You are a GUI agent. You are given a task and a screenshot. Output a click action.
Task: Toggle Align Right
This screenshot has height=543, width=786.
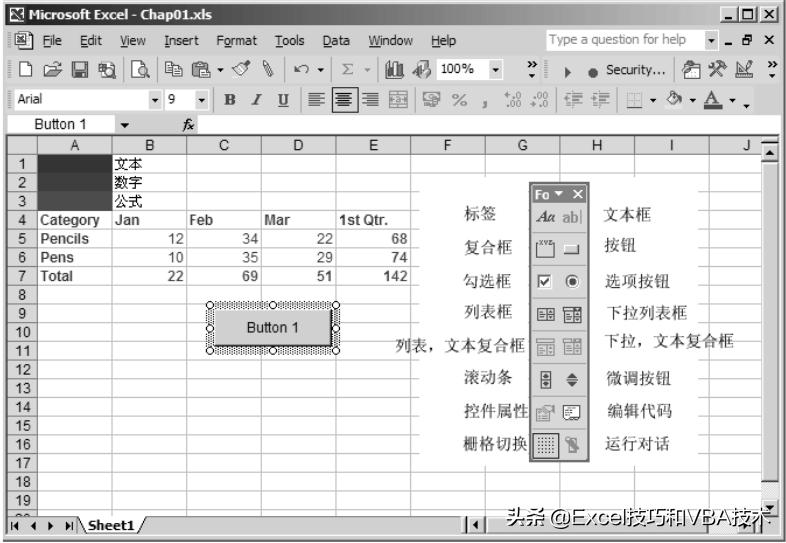coord(371,100)
